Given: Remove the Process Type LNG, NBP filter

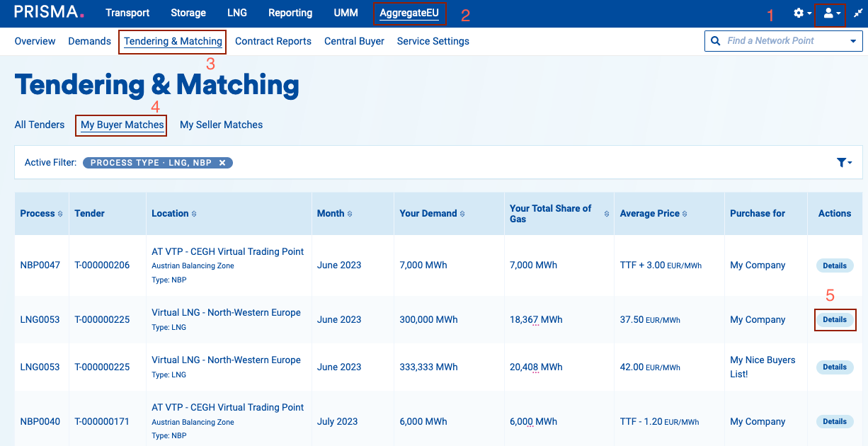Looking at the screenshot, I should click(x=222, y=163).
